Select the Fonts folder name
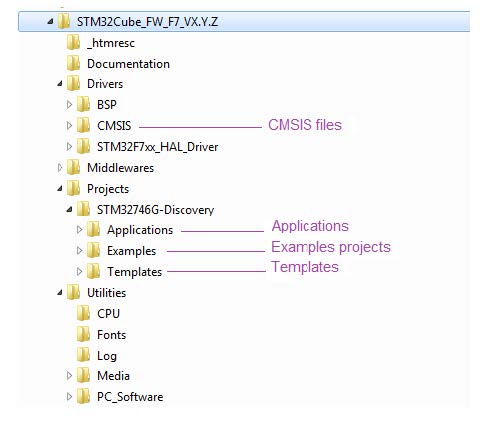This screenshot has width=491, height=432. coord(112,335)
